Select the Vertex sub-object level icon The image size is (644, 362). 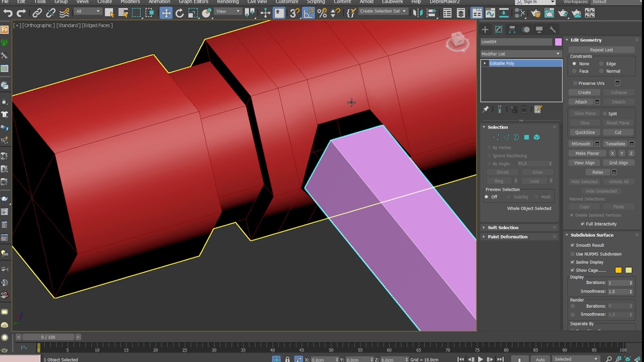[496, 137]
